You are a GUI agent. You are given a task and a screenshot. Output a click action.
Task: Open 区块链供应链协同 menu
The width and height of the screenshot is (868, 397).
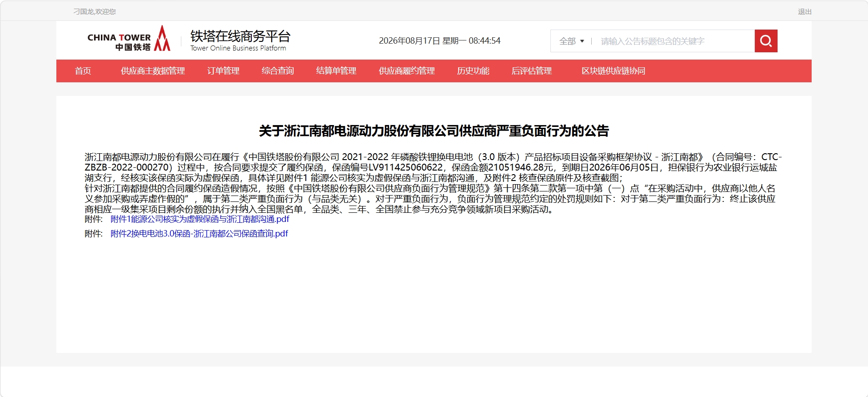tap(614, 71)
